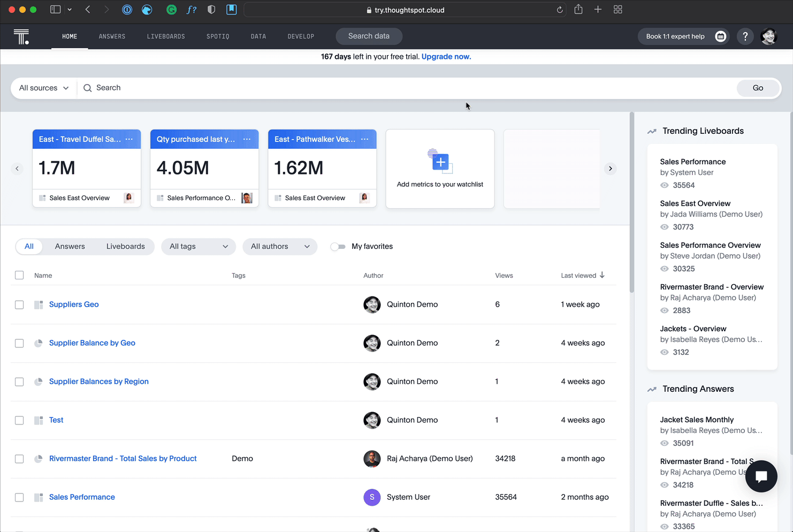The height and width of the screenshot is (532, 793).
Task: Click the user profile avatar
Action: (x=769, y=36)
